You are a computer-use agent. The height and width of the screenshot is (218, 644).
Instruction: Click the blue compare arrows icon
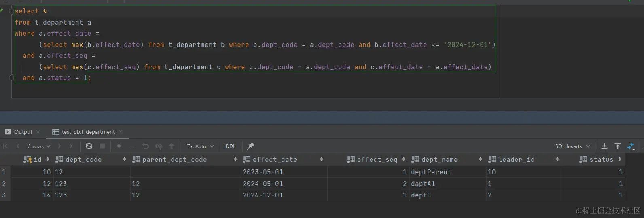pos(631,146)
